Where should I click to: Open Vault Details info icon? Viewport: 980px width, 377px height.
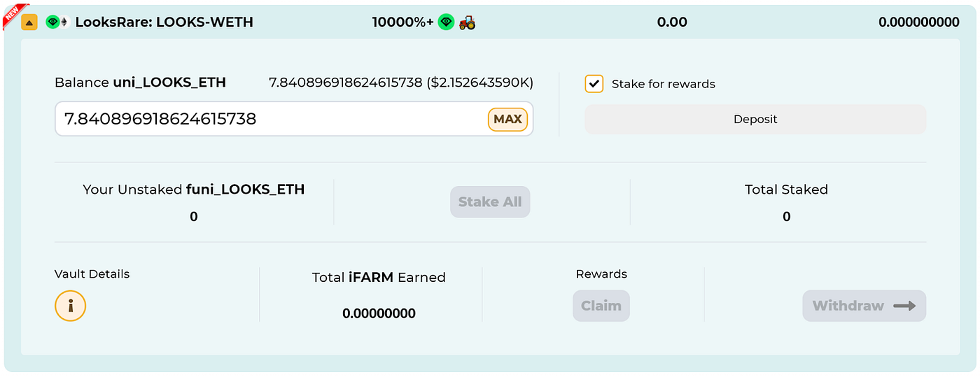(70, 306)
